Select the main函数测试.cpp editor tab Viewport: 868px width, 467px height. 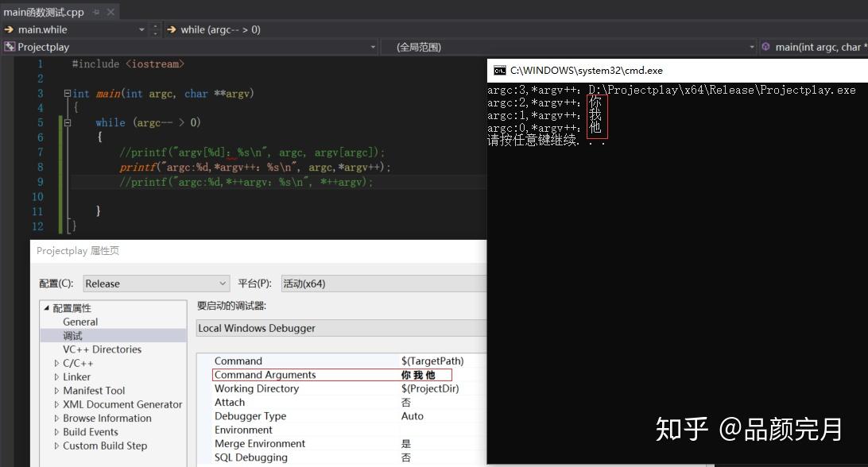(x=44, y=12)
